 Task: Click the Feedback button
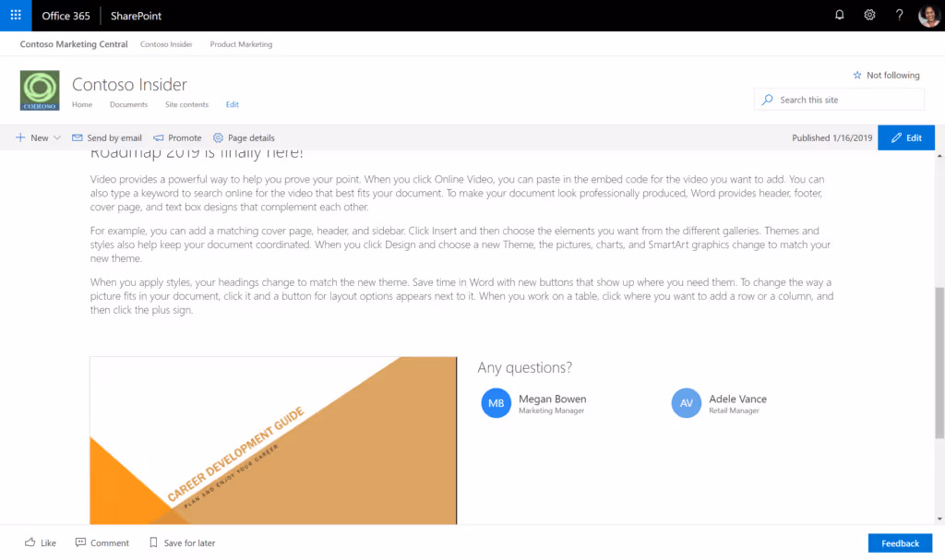click(x=900, y=543)
